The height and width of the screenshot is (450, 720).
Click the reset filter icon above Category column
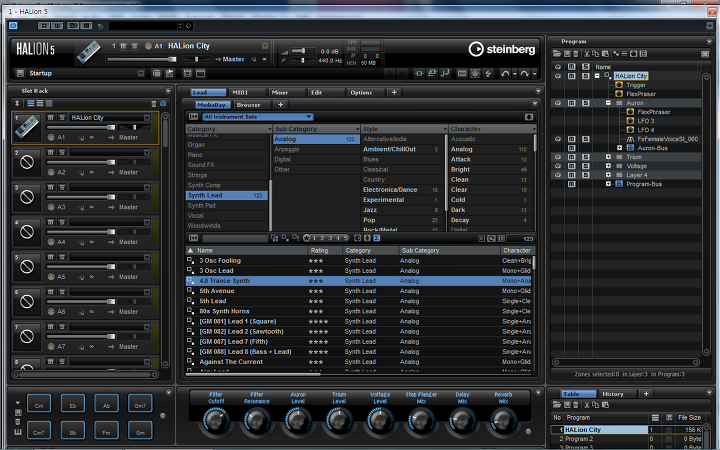click(193, 117)
